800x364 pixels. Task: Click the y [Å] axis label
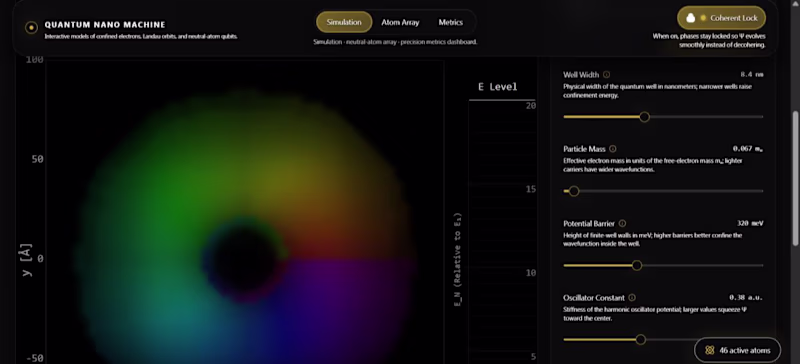coord(27,260)
